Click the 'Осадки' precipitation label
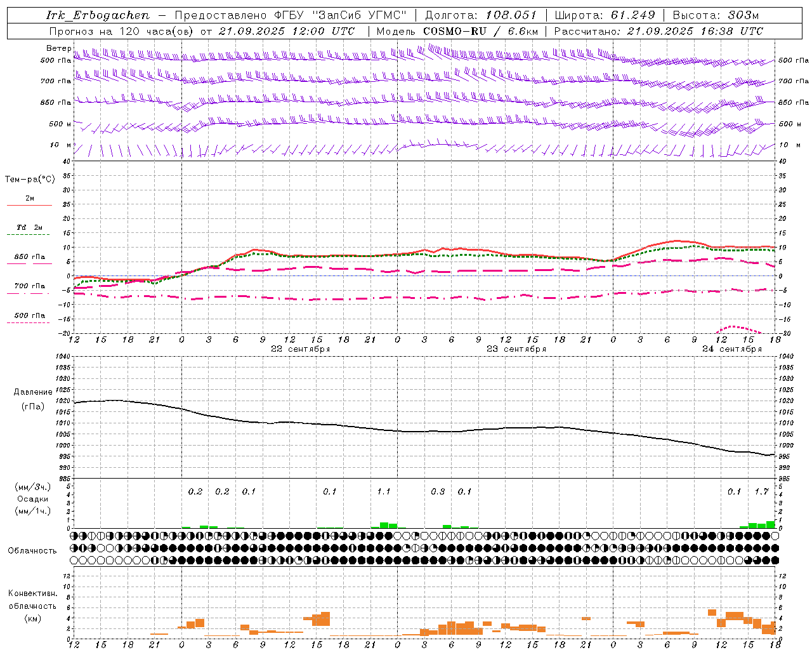The width and height of the screenshot is (812, 650). [x=33, y=499]
